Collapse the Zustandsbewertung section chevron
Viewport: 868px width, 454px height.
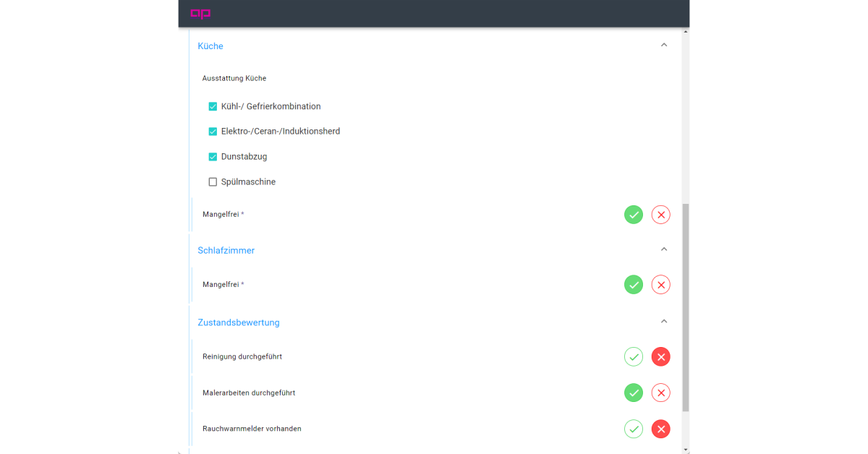pyautogui.click(x=664, y=322)
